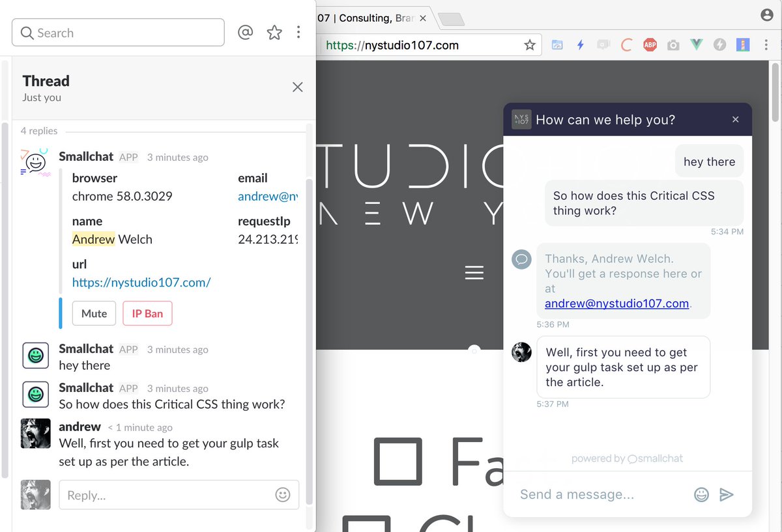Click the Smallchat colorful smiley avatar

coord(36,163)
